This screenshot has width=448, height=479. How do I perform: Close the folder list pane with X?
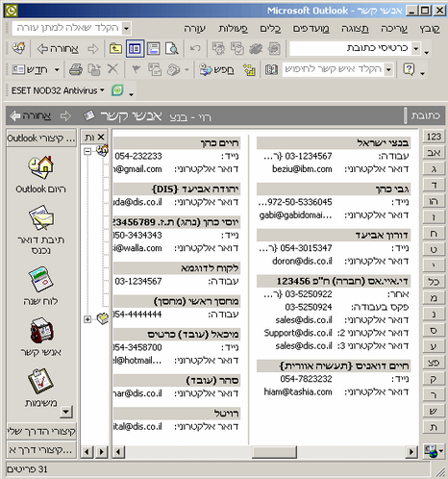(x=101, y=137)
